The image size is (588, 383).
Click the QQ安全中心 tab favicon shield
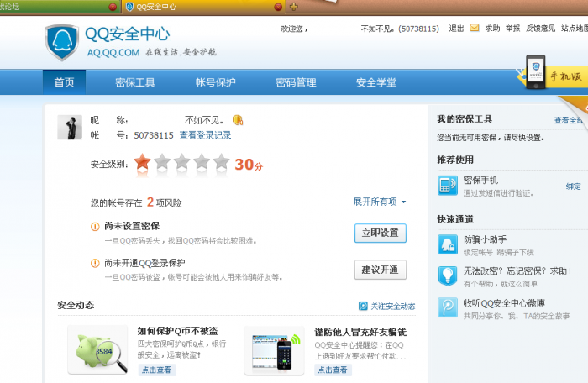[129, 7]
